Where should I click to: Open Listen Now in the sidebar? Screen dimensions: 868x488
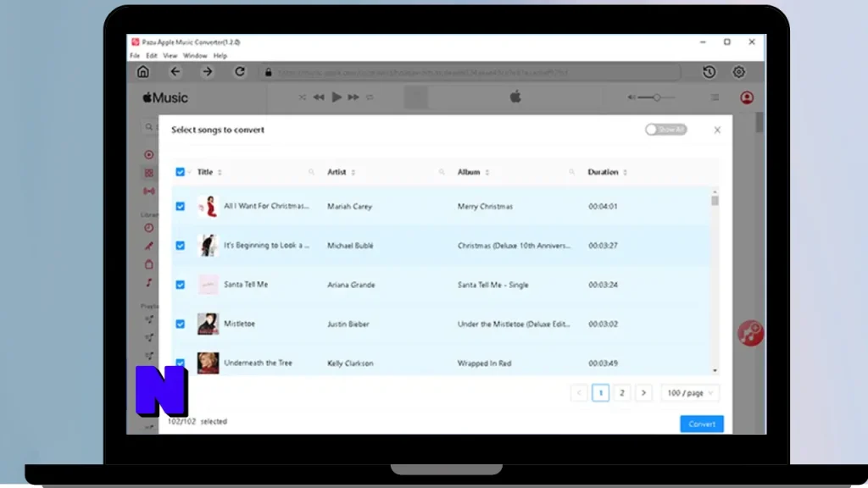tap(149, 155)
